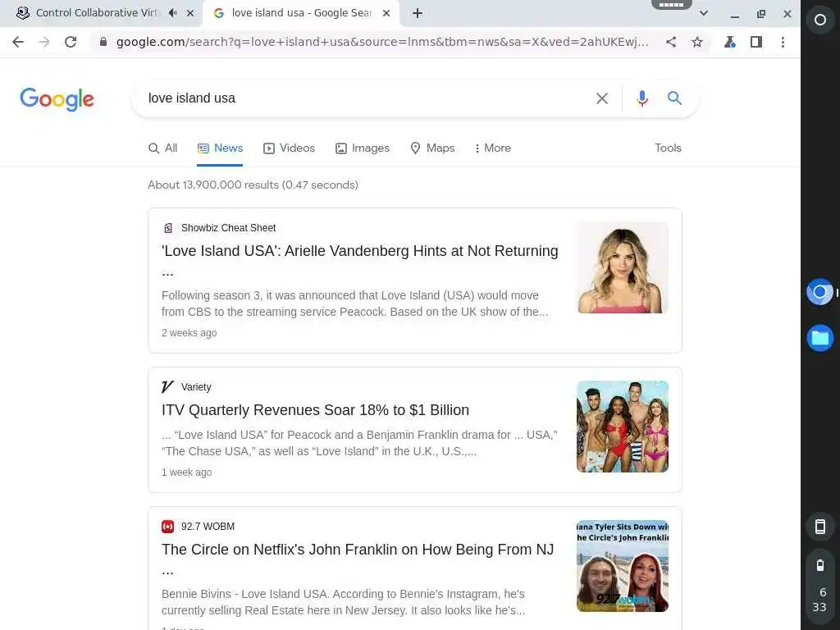Open search Tools
The image size is (840, 630).
[668, 148]
